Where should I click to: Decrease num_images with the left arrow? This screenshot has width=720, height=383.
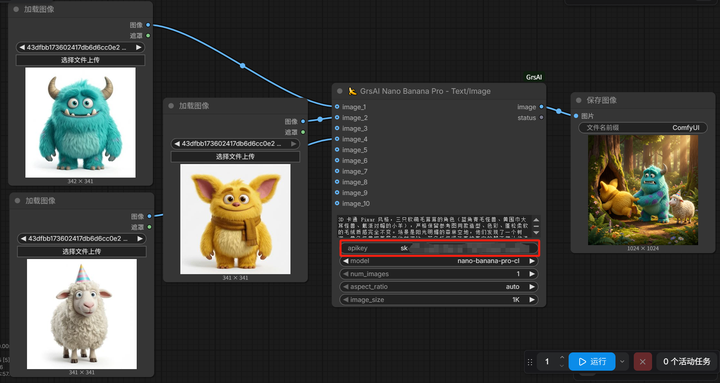346,274
